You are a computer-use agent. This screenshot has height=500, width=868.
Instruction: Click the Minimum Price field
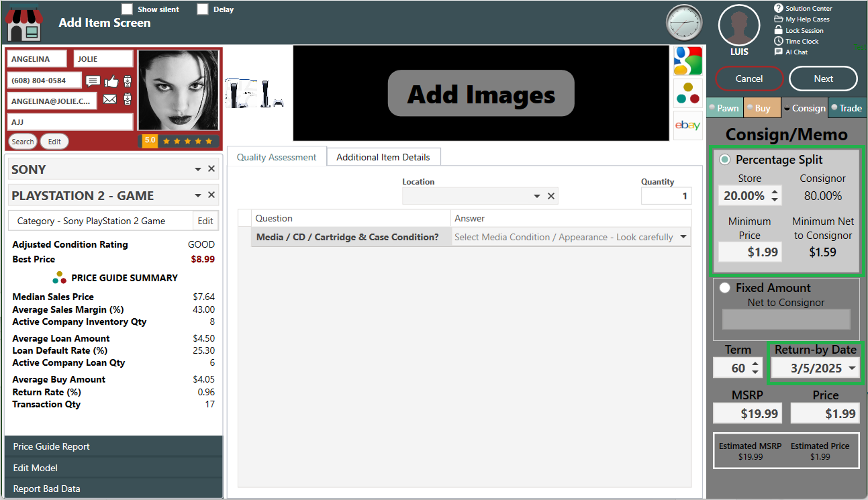click(x=749, y=252)
